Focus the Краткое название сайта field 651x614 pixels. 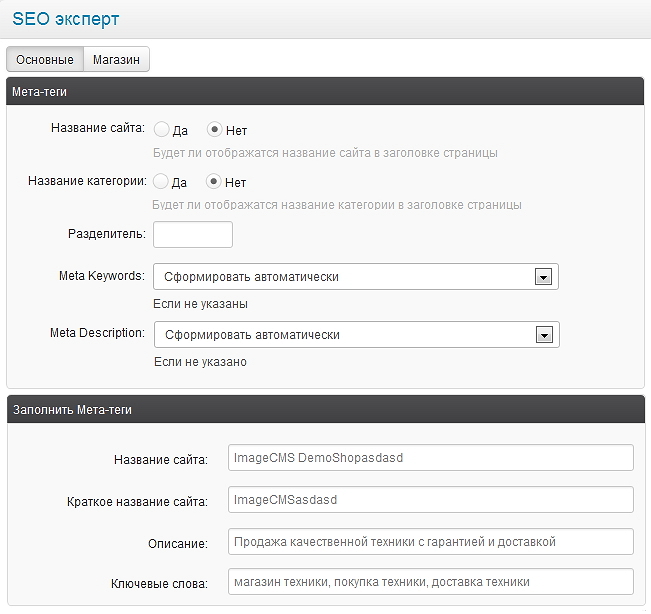pos(431,500)
